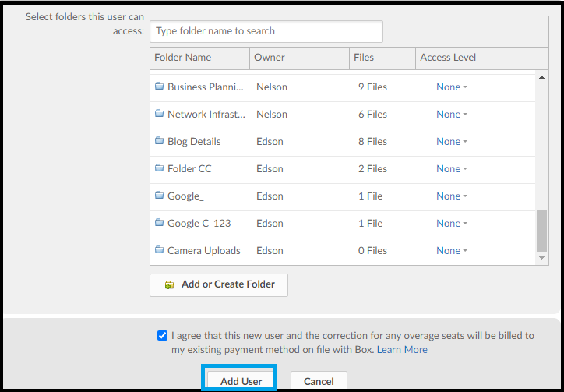
Task: Uncheck the billing agreement checkbox
Action: click(162, 336)
